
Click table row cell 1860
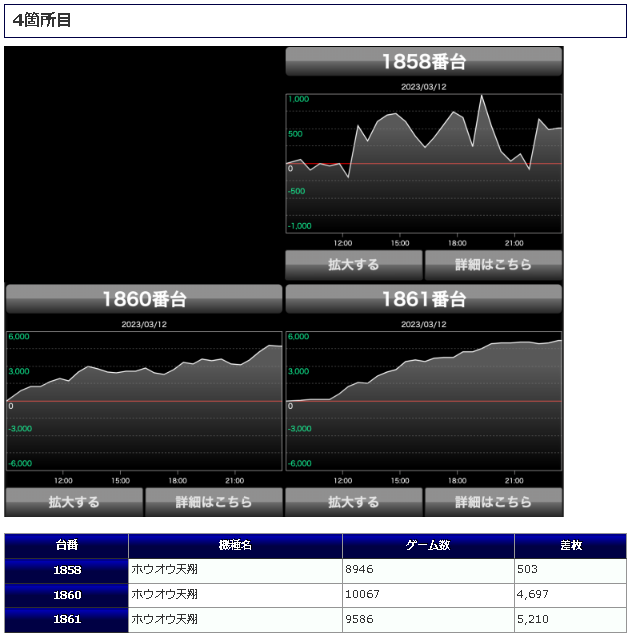pyautogui.click(x=67, y=595)
